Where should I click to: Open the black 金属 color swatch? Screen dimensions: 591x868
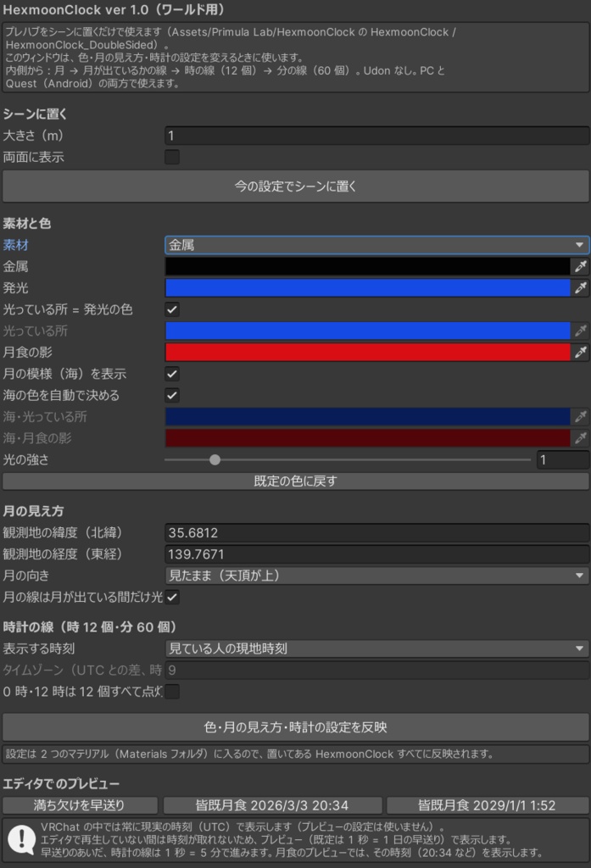pyautogui.click(x=368, y=266)
